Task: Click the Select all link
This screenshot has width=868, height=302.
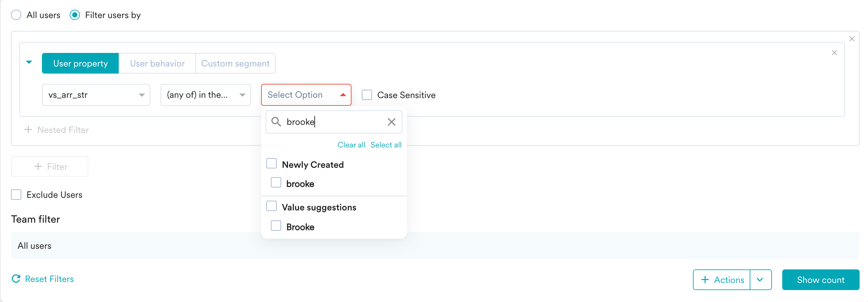Action: coord(386,145)
